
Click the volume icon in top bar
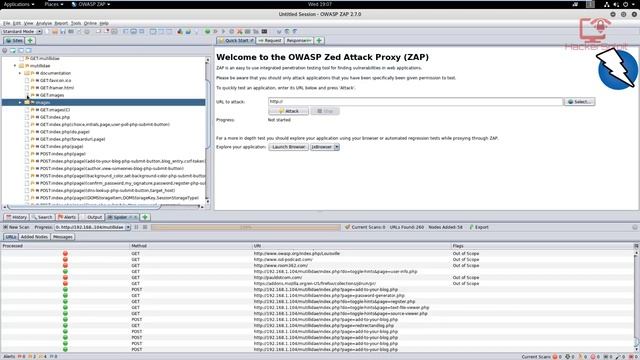pos(616,4)
